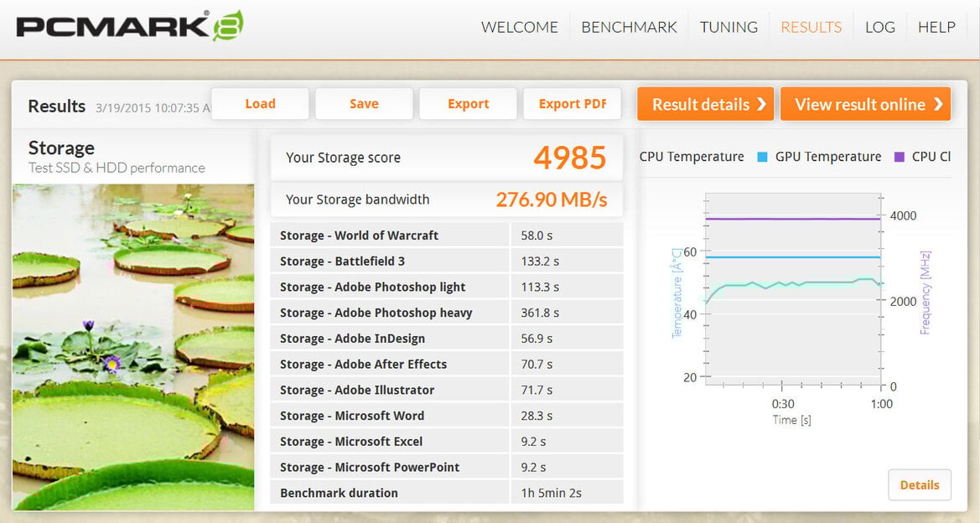Screen dimensions: 980x523
Task: Click the purple CPU clock line in chart
Action: 792,219
